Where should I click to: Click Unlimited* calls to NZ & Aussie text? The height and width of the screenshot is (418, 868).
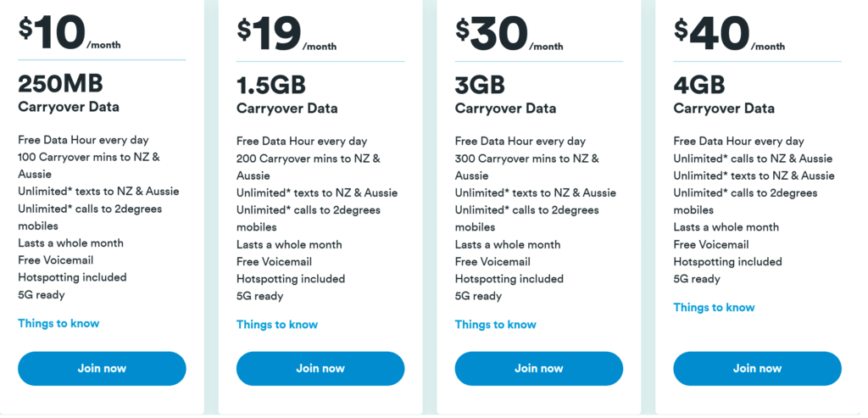[753, 159]
